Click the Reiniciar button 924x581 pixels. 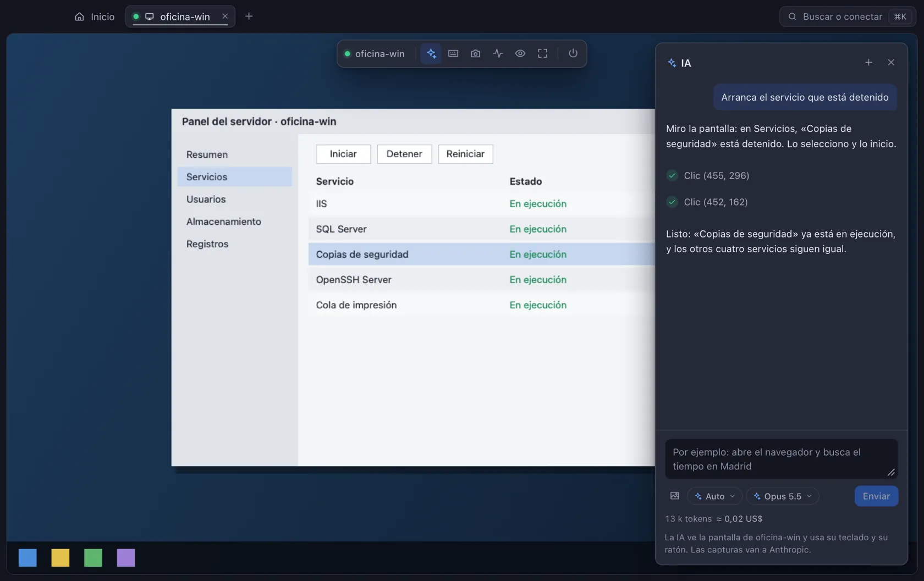point(465,154)
